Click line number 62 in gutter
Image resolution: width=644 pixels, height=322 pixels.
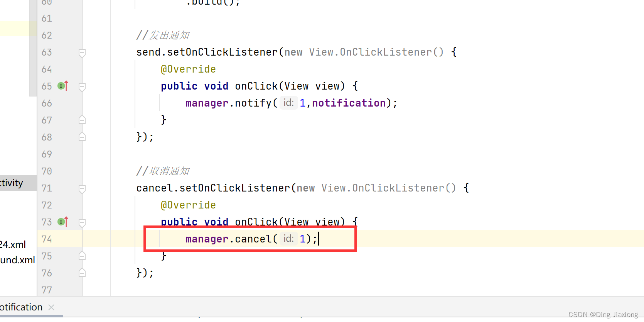[x=47, y=35]
